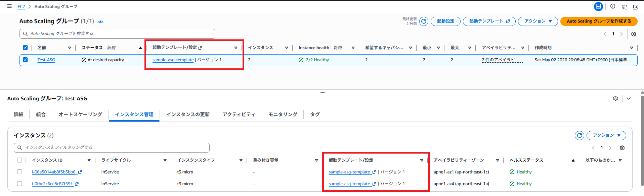Select checkbox for instance i-06a5014ab8f3b3bb6
644x196 pixels.
(x=19, y=172)
